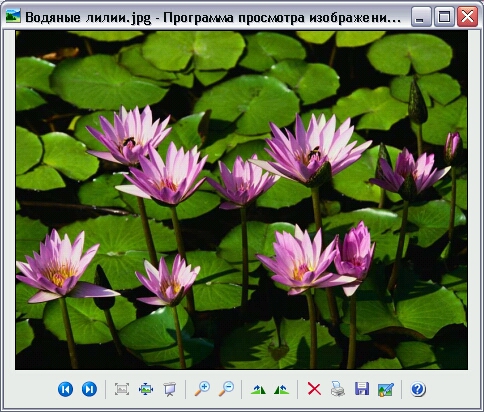Delete the image with red X

coord(314,389)
